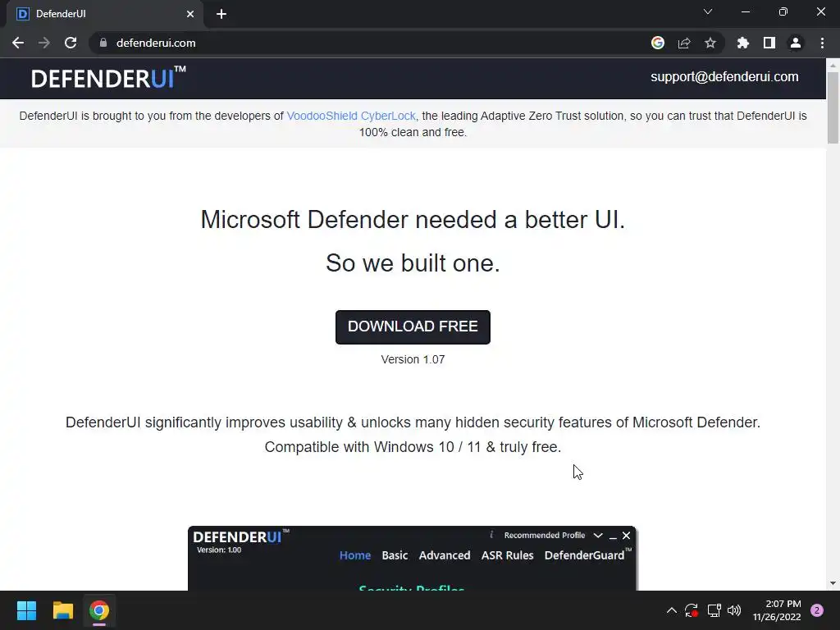Open the Windows Start menu
Viewport: 840px width, 630px height.
click(x=26, y=610)
